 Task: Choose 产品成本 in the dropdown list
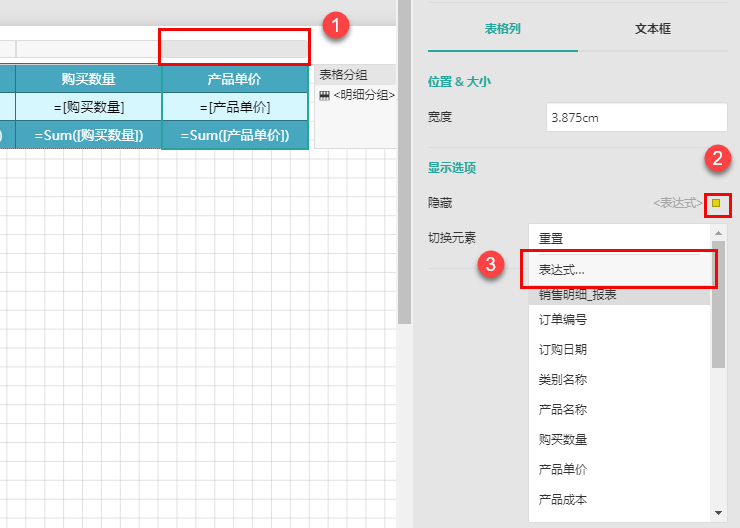[563, 500]
